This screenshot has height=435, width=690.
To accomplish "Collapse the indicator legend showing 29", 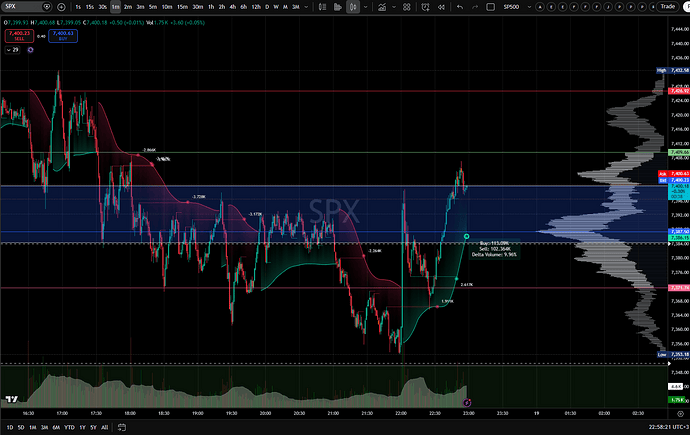I will [x=13, y=50].
